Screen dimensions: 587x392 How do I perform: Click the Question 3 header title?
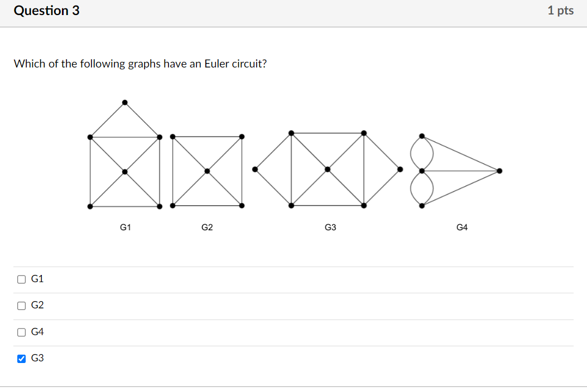point(46,10)
